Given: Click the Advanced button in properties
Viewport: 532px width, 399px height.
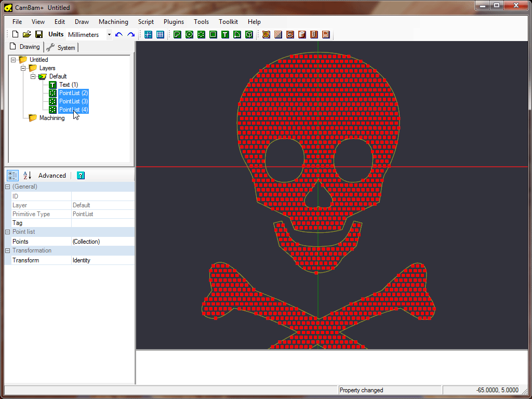Looking at the screenshot, I should tap(52, 176).
